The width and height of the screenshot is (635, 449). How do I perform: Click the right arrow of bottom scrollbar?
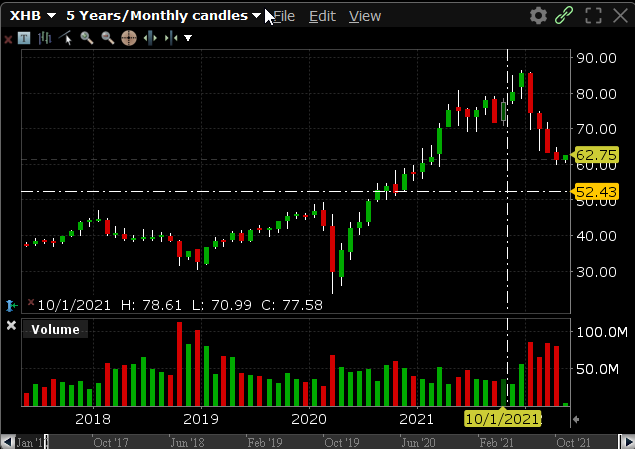pos(628,442)
